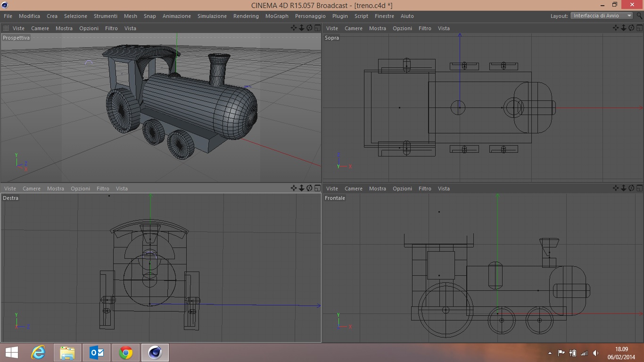Open the Layout dropdown showing Interfaccia di Avvio

click(602, 16)
